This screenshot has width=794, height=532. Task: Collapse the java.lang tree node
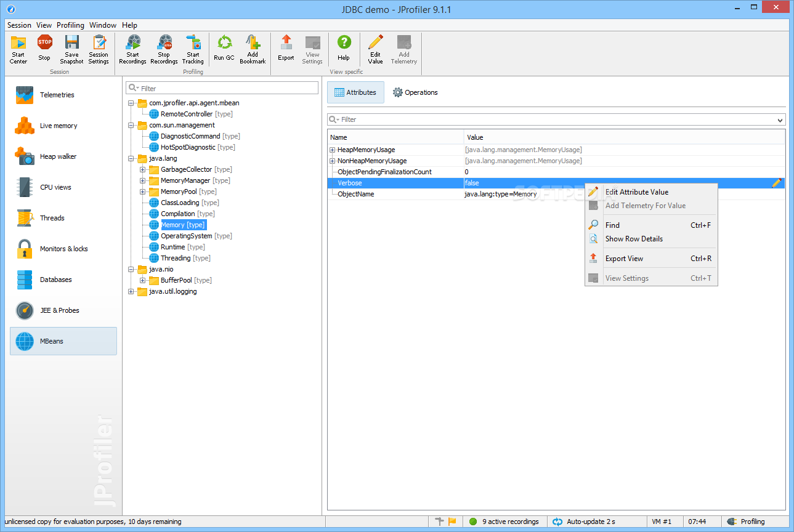pos(131,158)
